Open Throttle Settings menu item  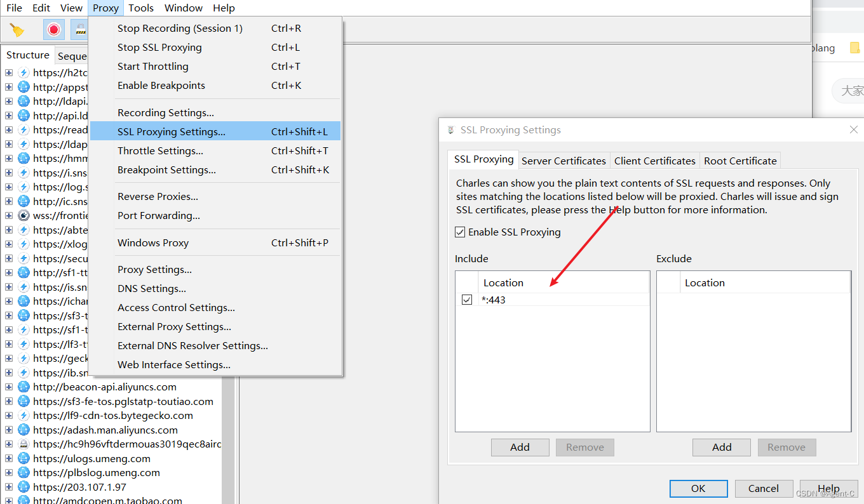tap(215, 150)
